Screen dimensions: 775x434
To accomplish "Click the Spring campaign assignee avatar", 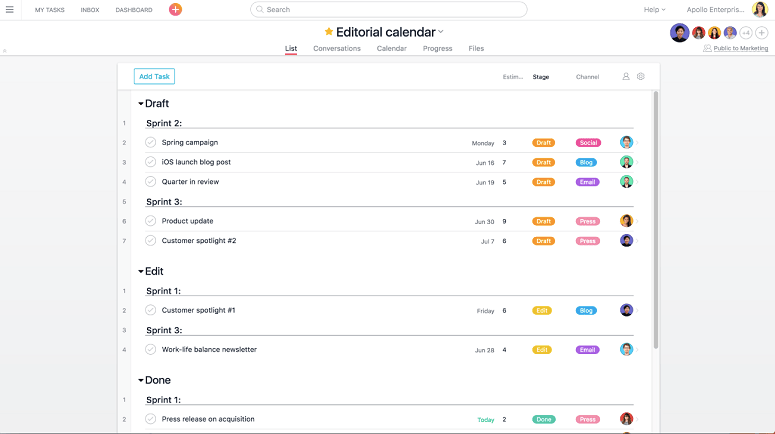I will point(626,143).
